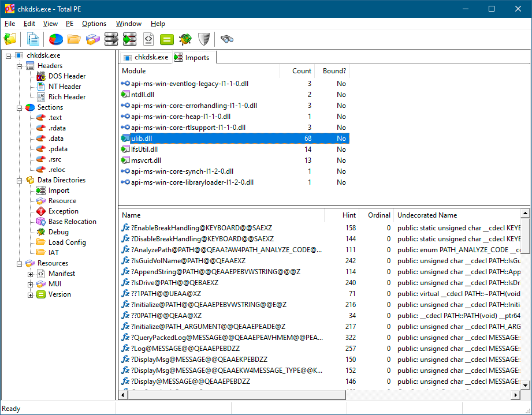This screenshot has height=415, width=532.
Task: Expand the MUI resource node
Action: click(30, 284)
